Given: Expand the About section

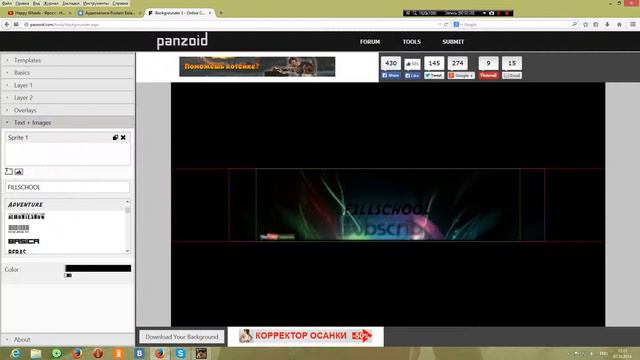Looking at the screenshot, I should tap(68, 340).
